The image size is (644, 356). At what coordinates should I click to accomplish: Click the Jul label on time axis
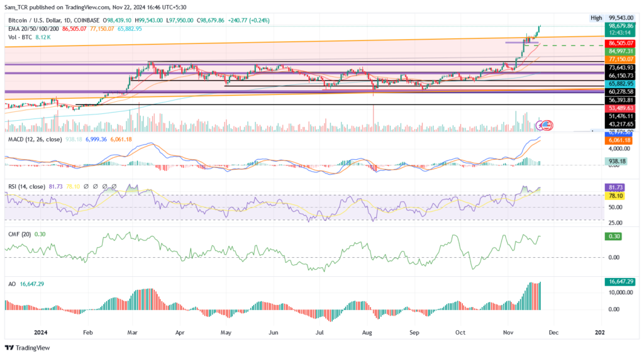click(319, 332)
